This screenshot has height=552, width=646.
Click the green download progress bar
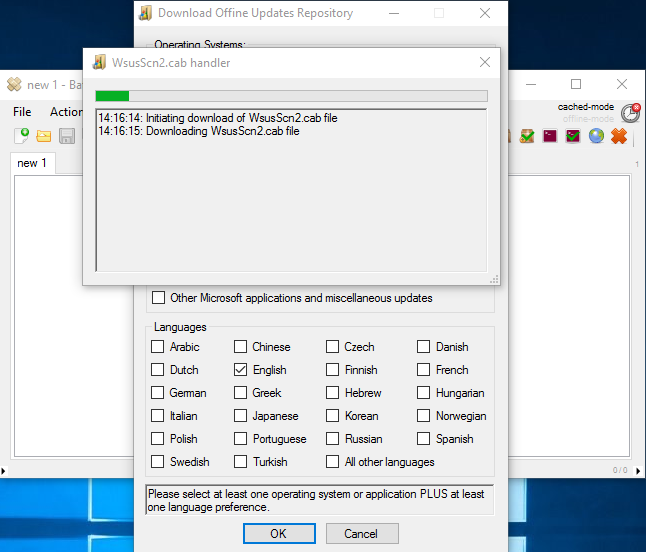(x=291, y=96)
